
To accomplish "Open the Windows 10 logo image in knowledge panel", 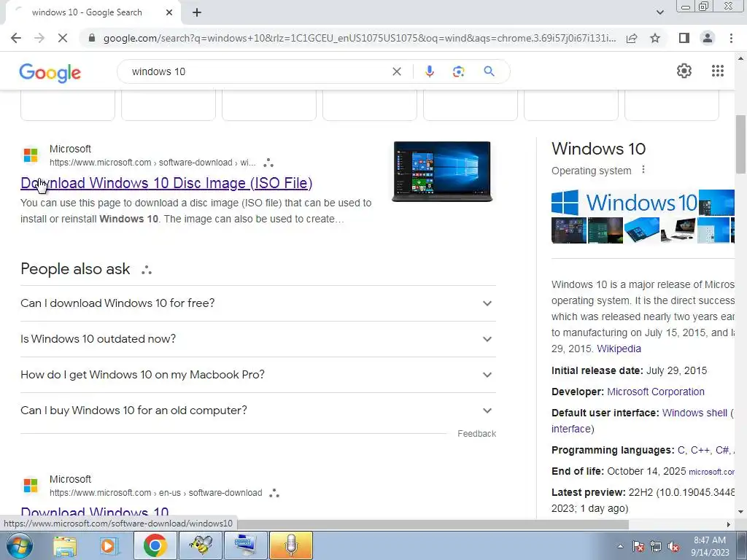I will pyautogui.click(x=624, y=203).
